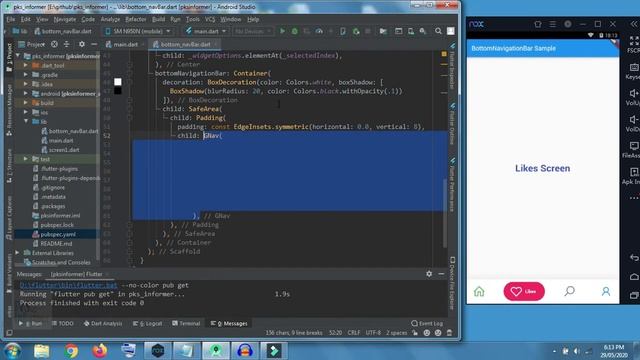Expand the test folder
Screen dimensions: 640x360
tap(26, 159)
